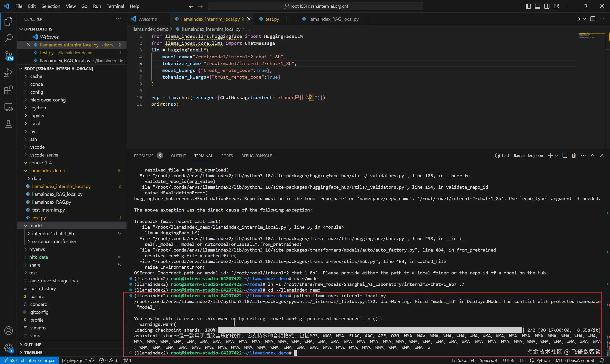Kill terminal using trash icon
The width and height of the screenshot is (610, 364).
click(574, 156)
